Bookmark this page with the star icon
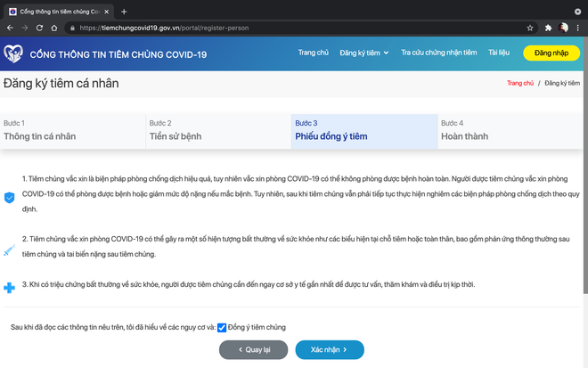This screenshot has height=368, width=588. coord(530,28)
